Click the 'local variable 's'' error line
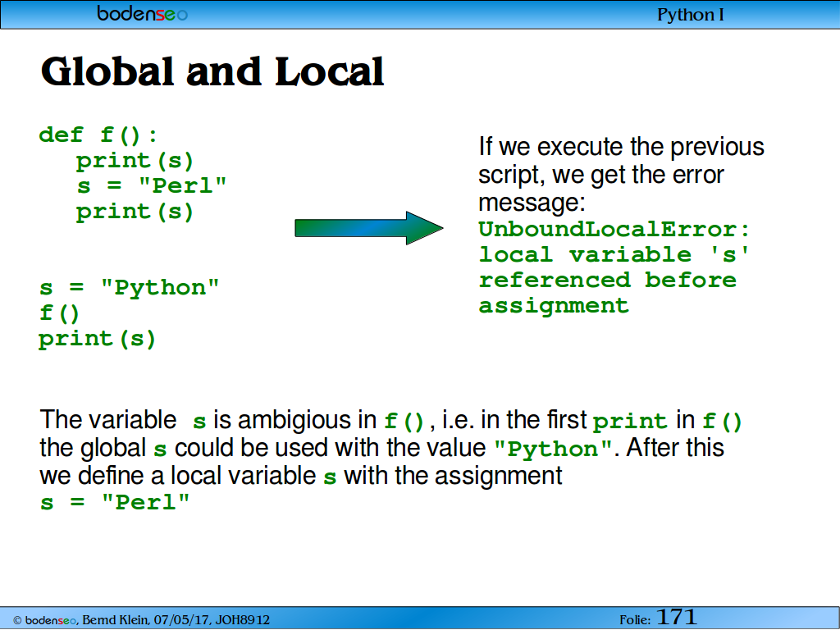 [614, 254]
